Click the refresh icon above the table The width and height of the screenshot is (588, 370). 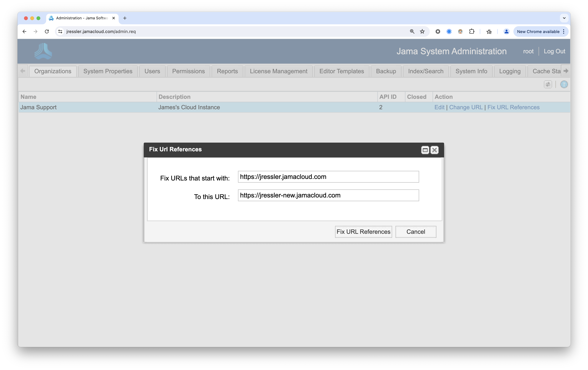548,84
